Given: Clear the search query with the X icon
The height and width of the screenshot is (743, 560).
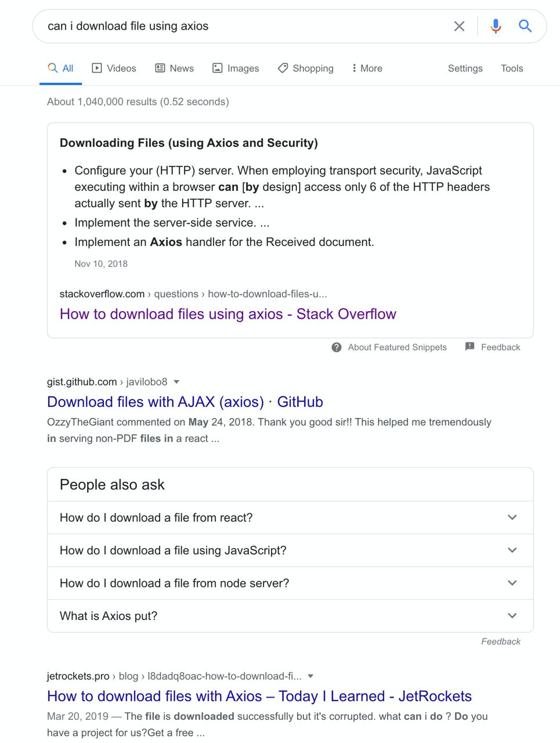Looking at the screenshot, I should click(459, 26).
